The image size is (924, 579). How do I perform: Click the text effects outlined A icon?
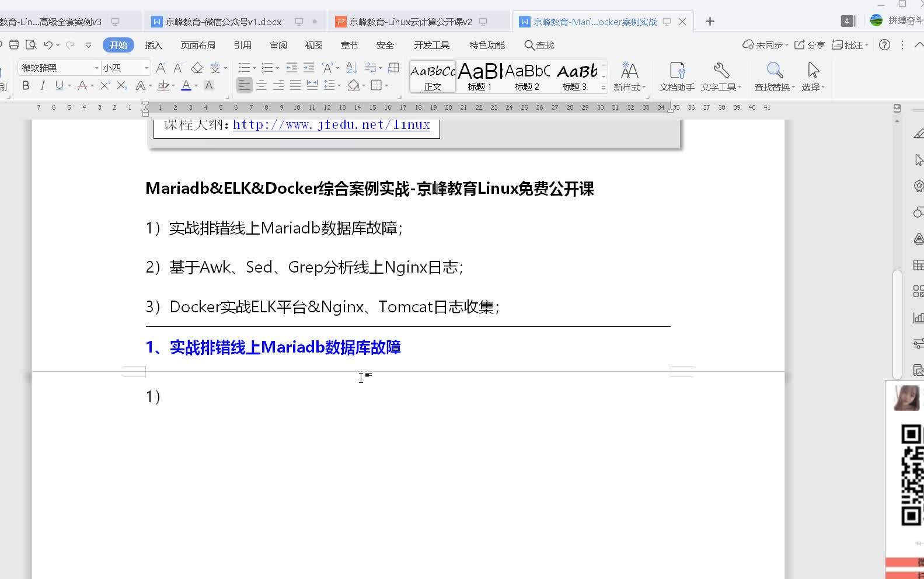(140, 86)
